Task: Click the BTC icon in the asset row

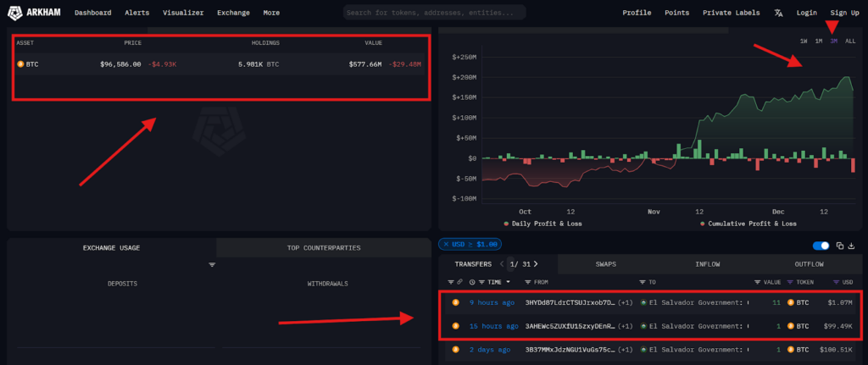Action: pos(20,64)
